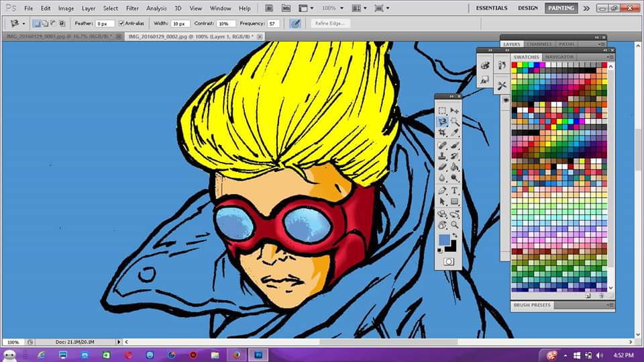Switch to the Essentials workspace
The width and height of the screenshot is (644, 362).
[492, 8]
